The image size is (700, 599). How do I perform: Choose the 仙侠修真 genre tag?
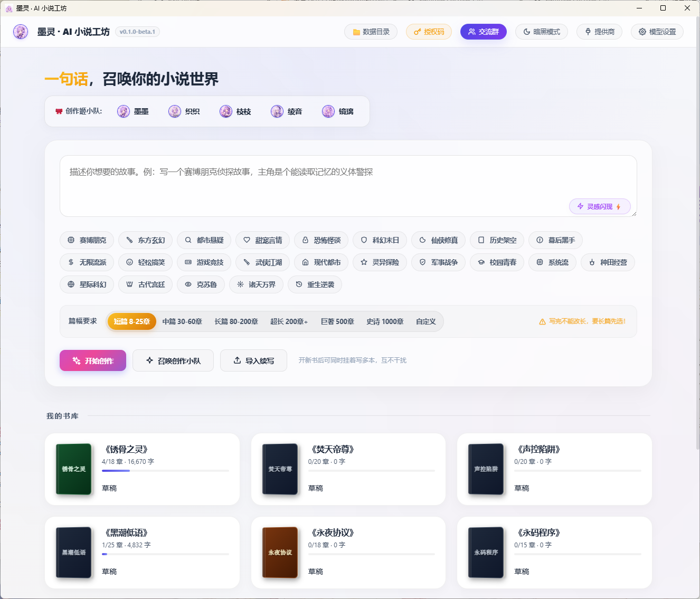[438, 240]
